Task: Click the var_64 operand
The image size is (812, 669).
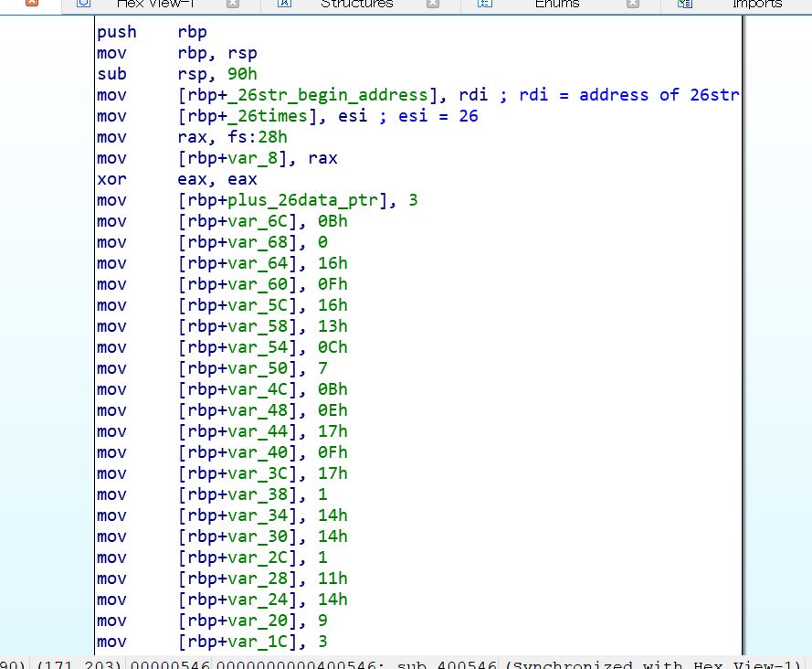Action: [x=258, y=263]
